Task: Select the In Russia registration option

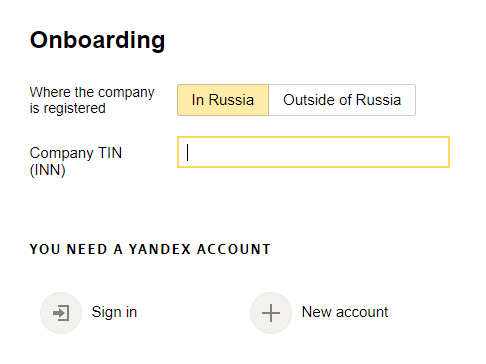Action: click(223, 100)
